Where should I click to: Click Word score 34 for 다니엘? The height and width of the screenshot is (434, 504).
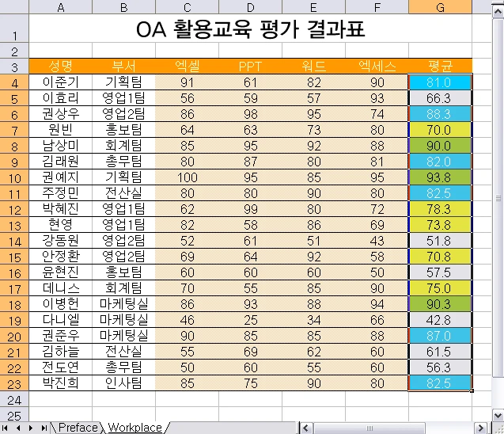coord(313,320)
